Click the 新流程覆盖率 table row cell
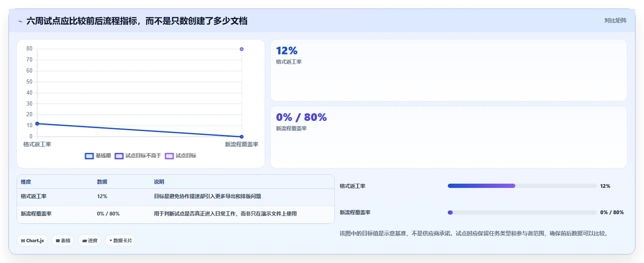Image resolution: width=644 pixels, height=263 pixels. pyautogui.click(x=36, y=214)
